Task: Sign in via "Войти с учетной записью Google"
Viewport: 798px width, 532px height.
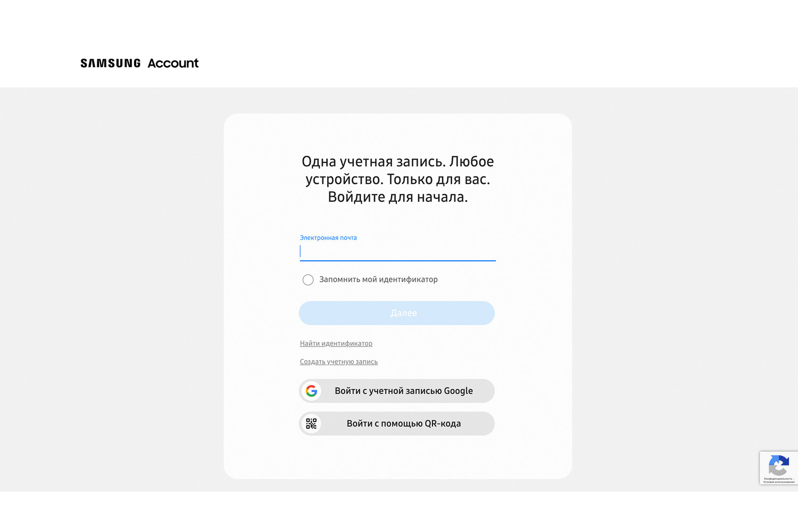Action: [x=397, y=391]
